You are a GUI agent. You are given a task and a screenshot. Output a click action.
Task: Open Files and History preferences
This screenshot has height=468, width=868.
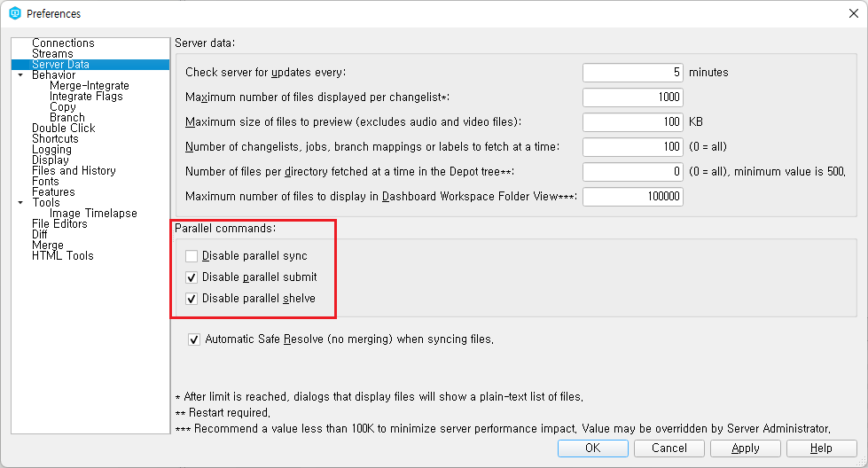[74, 171]
